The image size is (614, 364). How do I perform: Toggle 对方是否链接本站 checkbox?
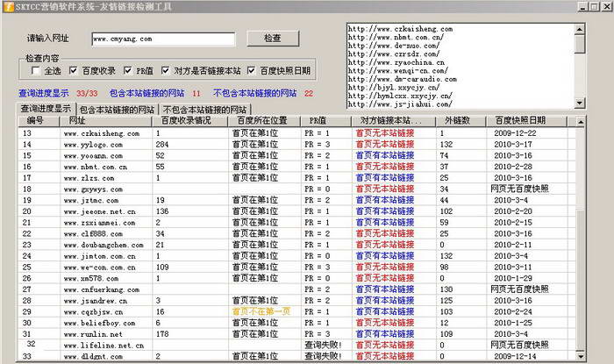pyautogui.click(x=166, y=70)
